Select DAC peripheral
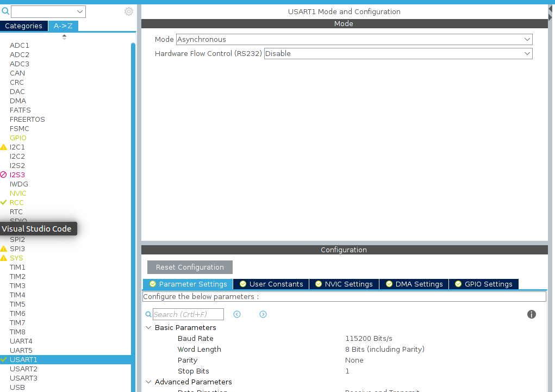Viewport: 555px width, 392px height. pos(17,91)
